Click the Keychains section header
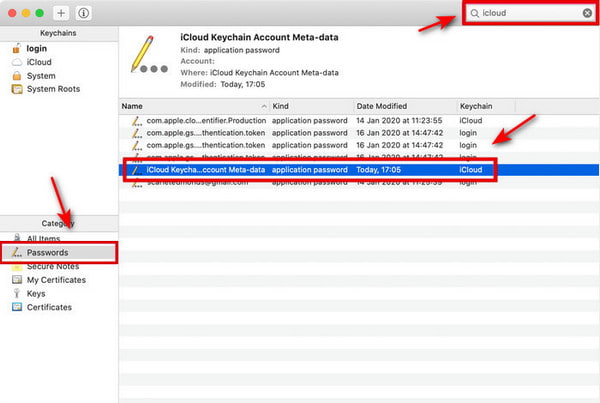The height and width of the screenshot is (403, 600). pyautogui.click(x=58, y=33)
